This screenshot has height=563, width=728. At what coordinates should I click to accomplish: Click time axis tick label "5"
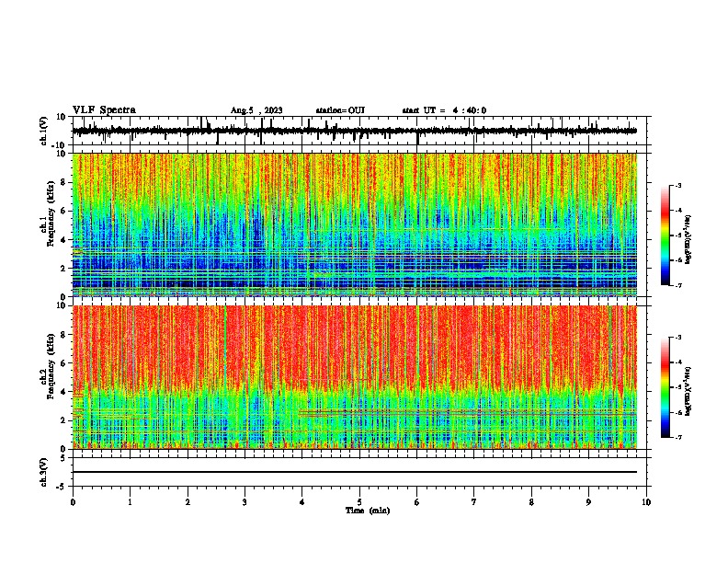click(x=359, y=502)
